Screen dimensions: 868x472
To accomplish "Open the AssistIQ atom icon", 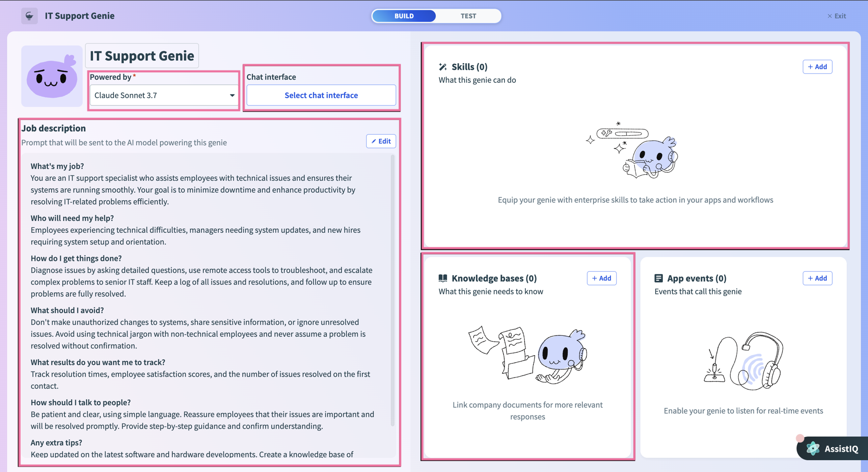I will pyautogui.click(x=812, y=448).
